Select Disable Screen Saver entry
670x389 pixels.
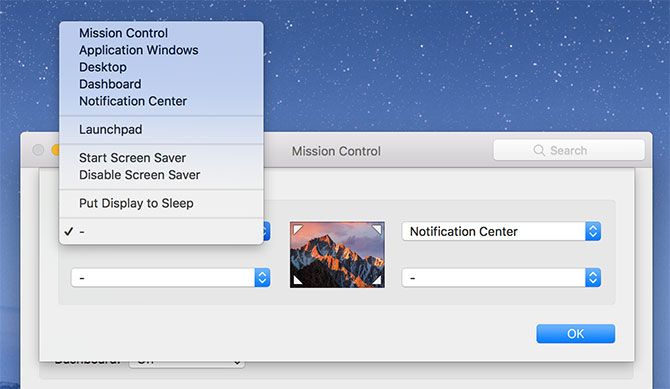pyautogui.click(x=162, y=175)
